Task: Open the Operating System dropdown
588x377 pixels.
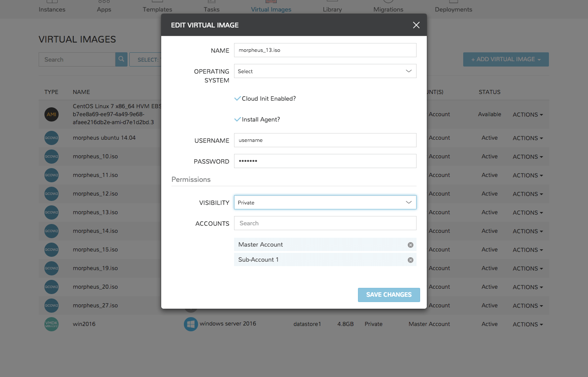Action: point(325,71)
